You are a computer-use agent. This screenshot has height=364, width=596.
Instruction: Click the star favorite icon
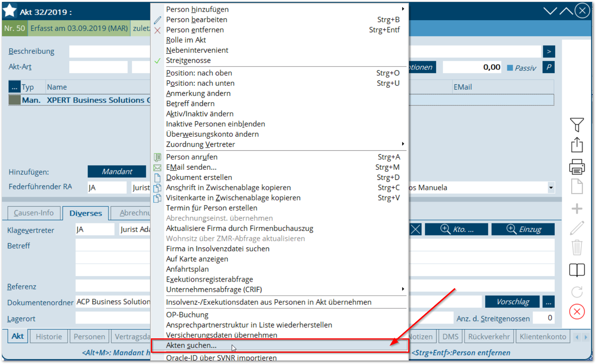pos(9,11)
